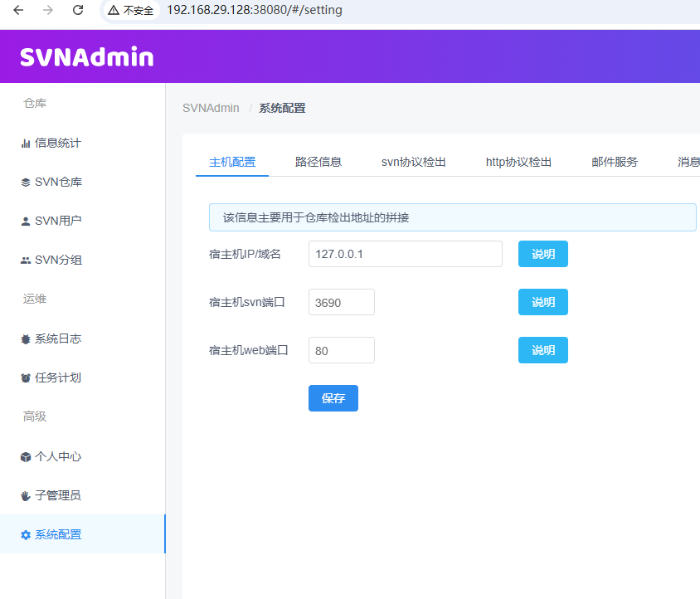Click the 子管理员 hand icon
Viewport: 700px width, 599px height.
point(26,496)
